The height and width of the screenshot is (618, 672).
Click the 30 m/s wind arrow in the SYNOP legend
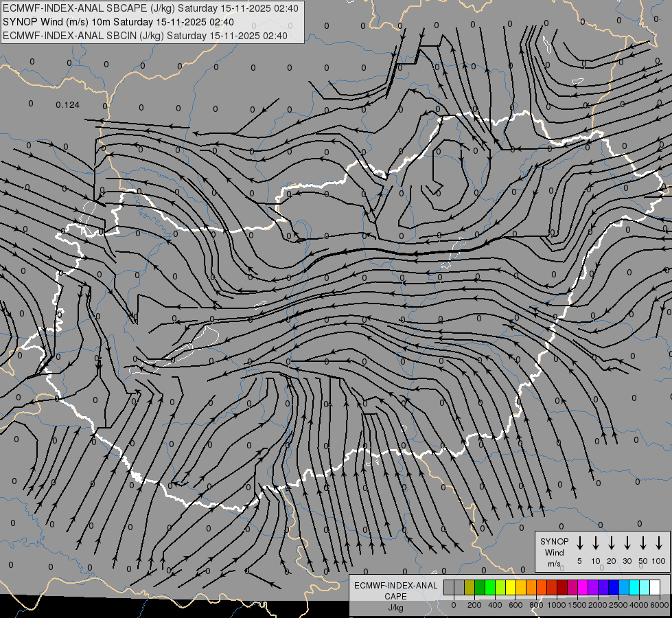point(627,543)
